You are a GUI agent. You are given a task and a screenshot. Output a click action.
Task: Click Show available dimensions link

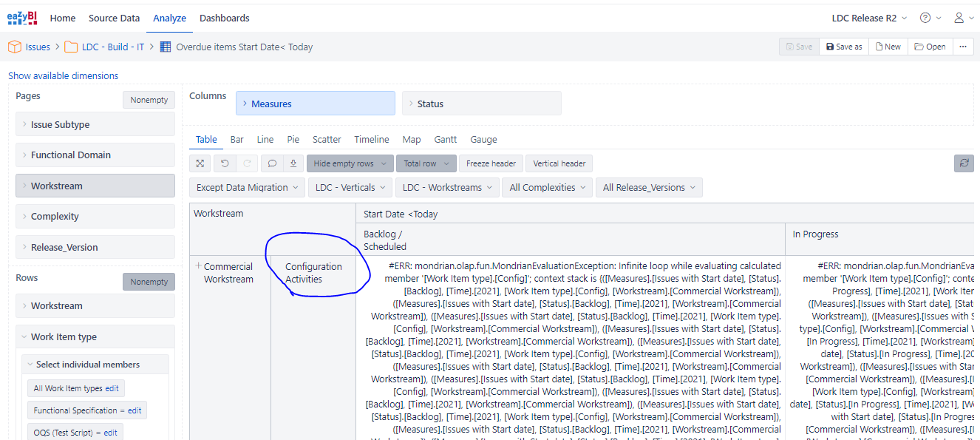click(x=63, y=75)
